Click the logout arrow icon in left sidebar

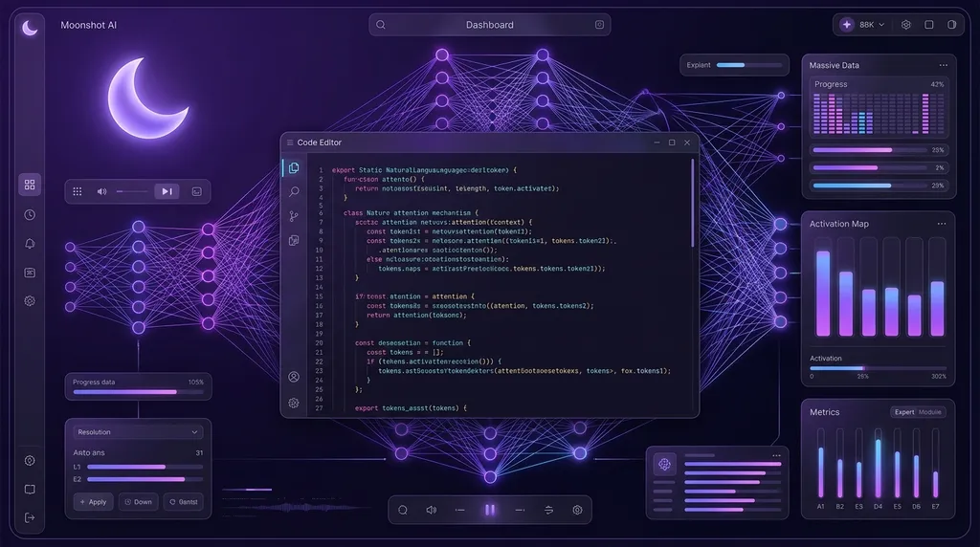click(x=30, y=517)
